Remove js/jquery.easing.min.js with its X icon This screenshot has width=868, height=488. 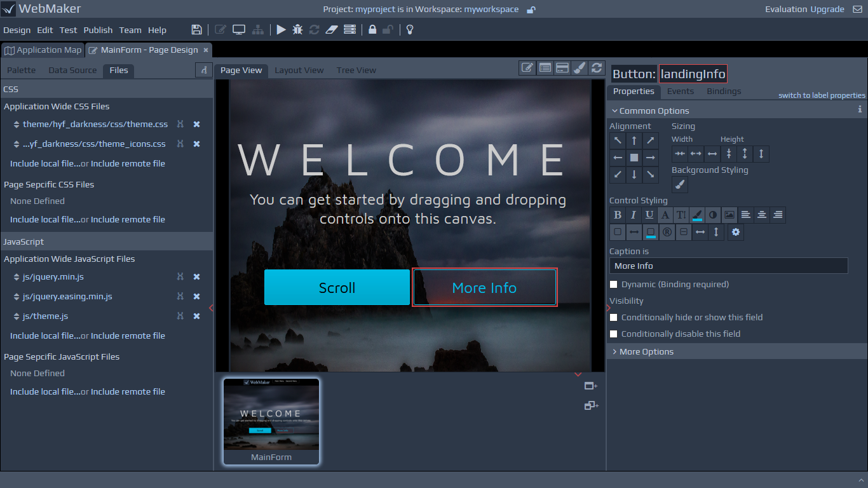(x=196, y=297)
